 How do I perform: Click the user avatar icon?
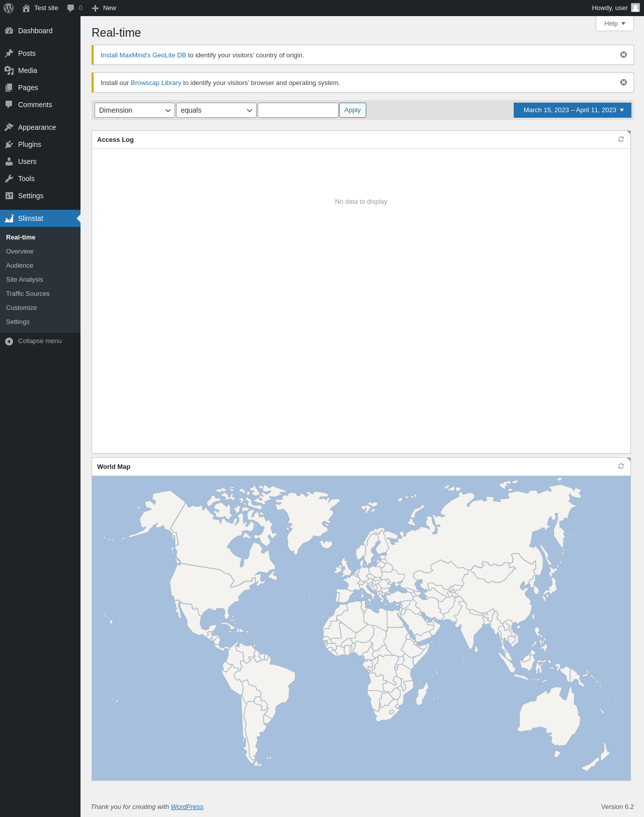635,8
